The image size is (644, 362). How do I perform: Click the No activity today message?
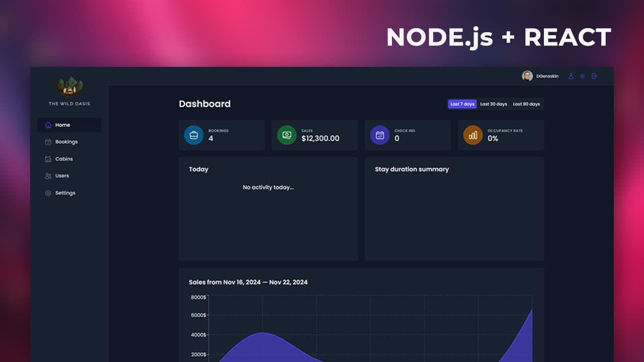tap(268, 188)
